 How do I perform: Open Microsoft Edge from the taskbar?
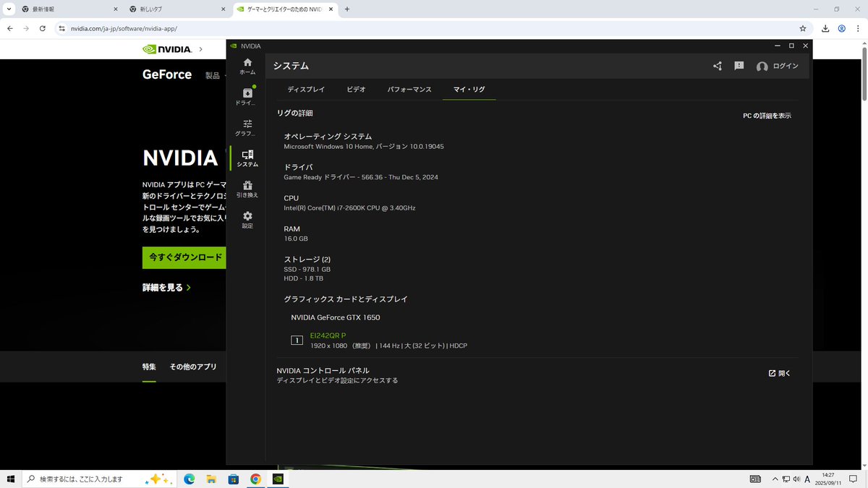189,479
